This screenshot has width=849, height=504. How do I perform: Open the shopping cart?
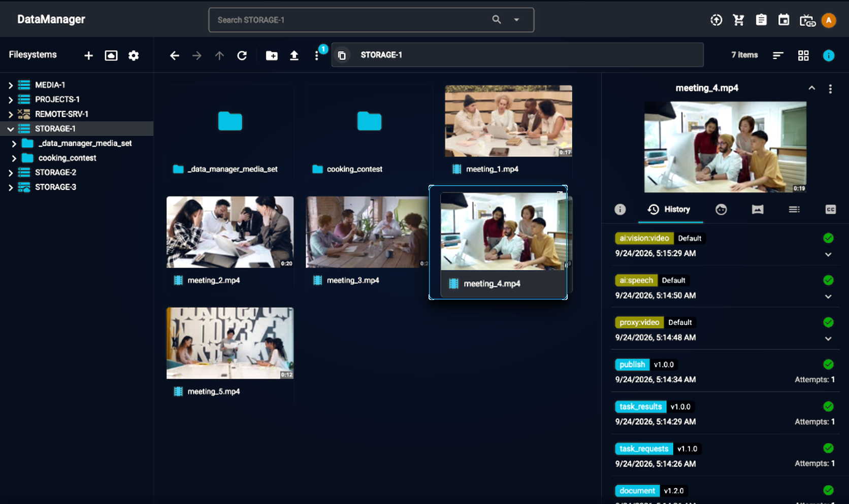(x=739, y=20)
